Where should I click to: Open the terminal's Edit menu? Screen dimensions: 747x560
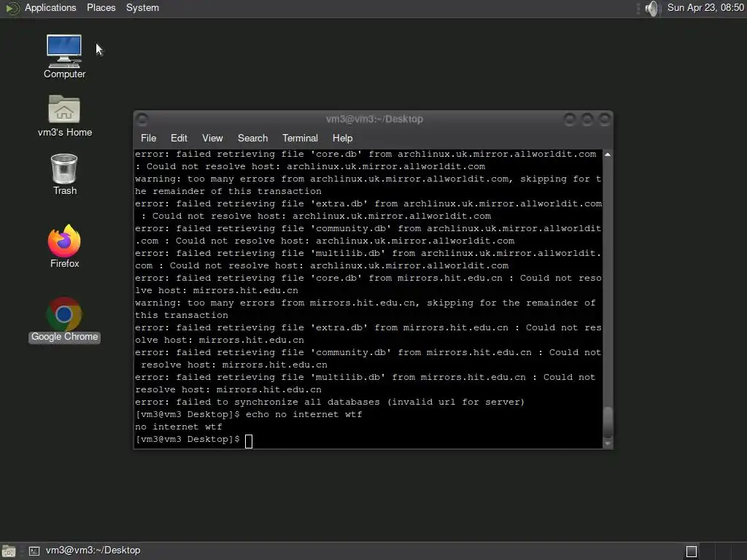click(179, 138)
